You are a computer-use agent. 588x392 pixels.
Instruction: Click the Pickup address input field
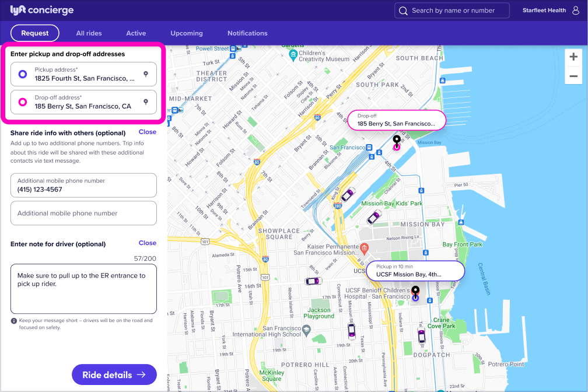click(x=83, y=74)
